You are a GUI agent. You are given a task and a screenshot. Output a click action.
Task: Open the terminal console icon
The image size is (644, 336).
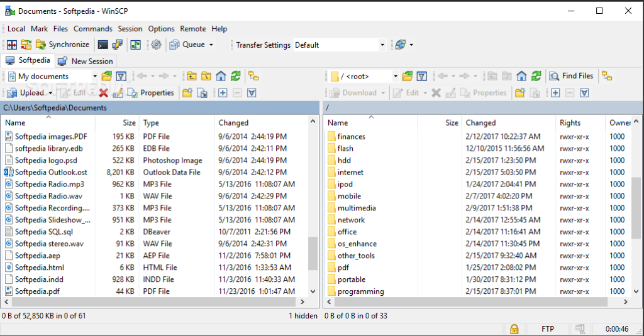point(103,45)
